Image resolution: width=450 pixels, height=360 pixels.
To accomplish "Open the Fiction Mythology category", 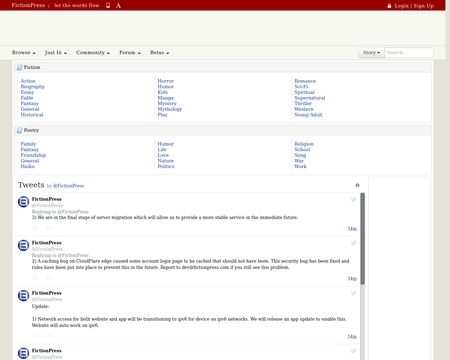I will point(170,109).
